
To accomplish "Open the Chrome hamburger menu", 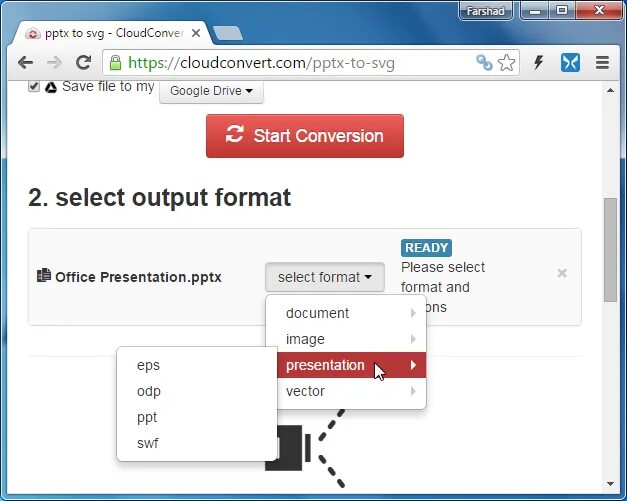I will [602, 63].
